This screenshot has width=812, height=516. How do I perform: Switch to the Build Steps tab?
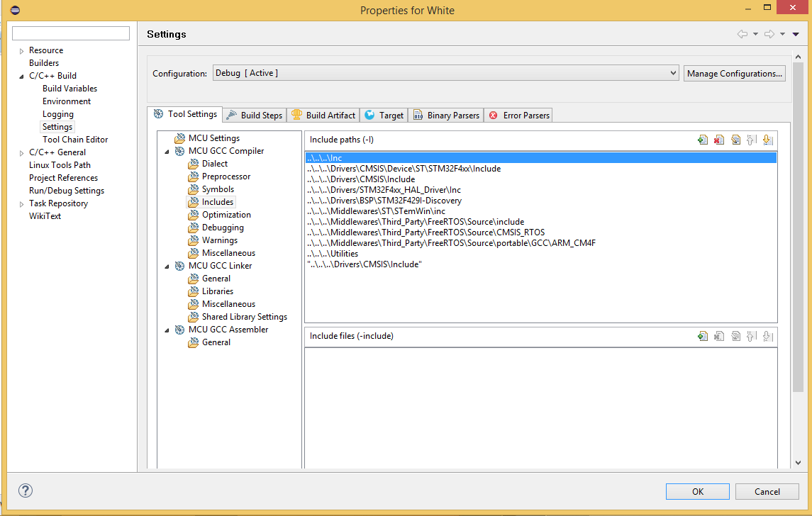click(255, 115)
